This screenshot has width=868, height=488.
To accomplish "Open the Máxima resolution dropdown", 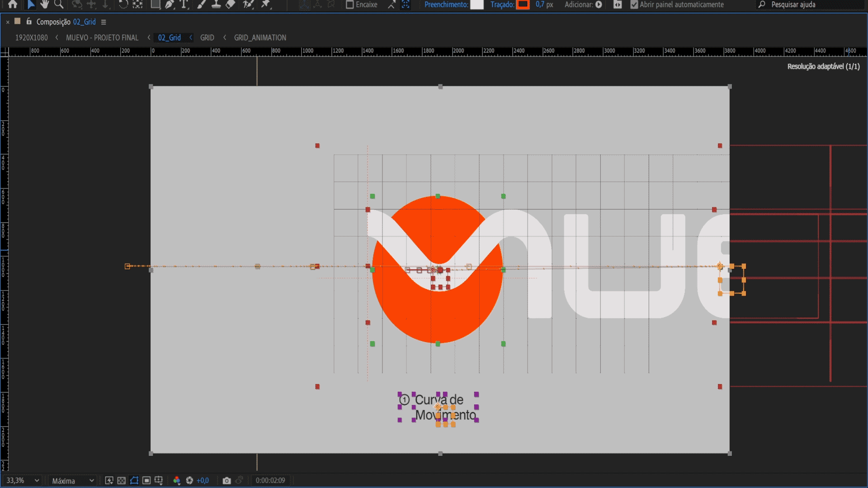I will point(72,480).
